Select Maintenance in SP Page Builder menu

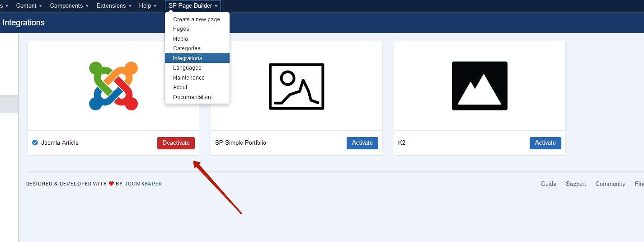(188, 78)
